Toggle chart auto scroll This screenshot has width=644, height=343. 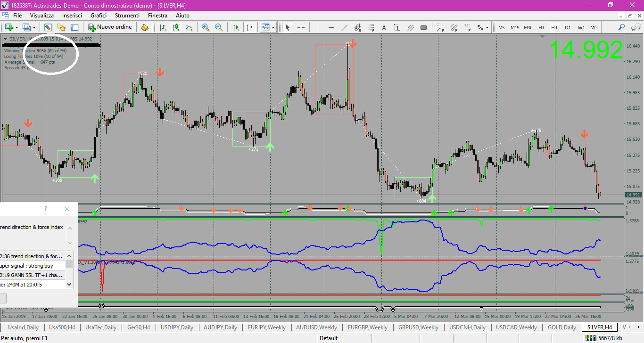pos(236,27)
